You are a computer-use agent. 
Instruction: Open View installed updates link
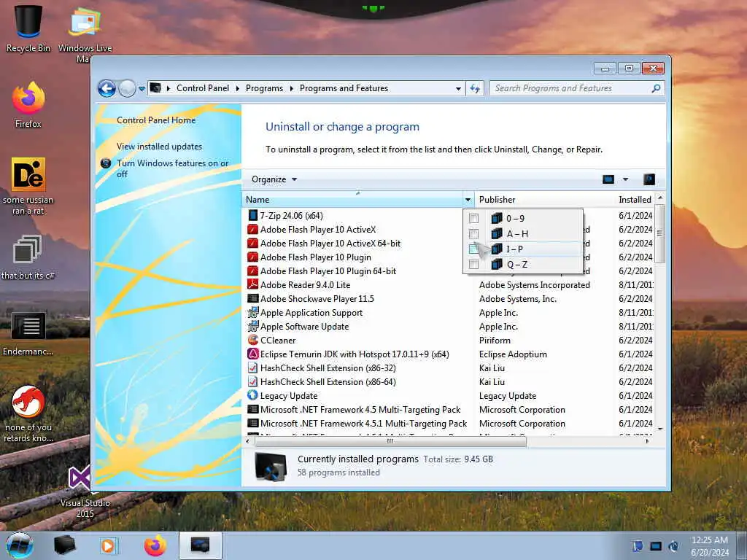pyautogui.click(x=159, y=146)
